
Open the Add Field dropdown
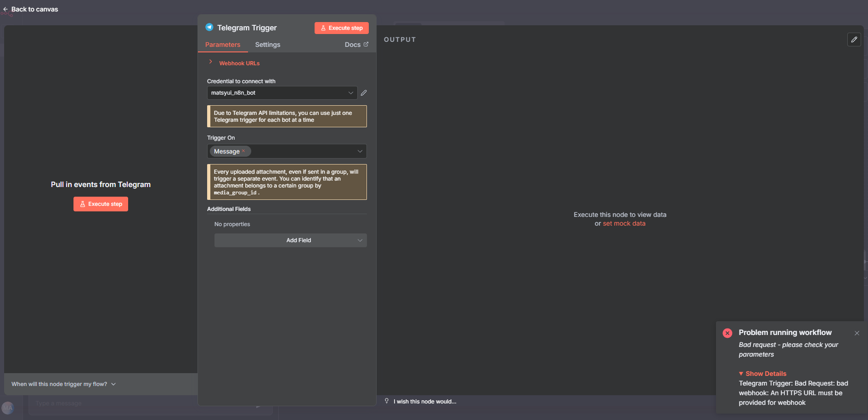point(291,240)
